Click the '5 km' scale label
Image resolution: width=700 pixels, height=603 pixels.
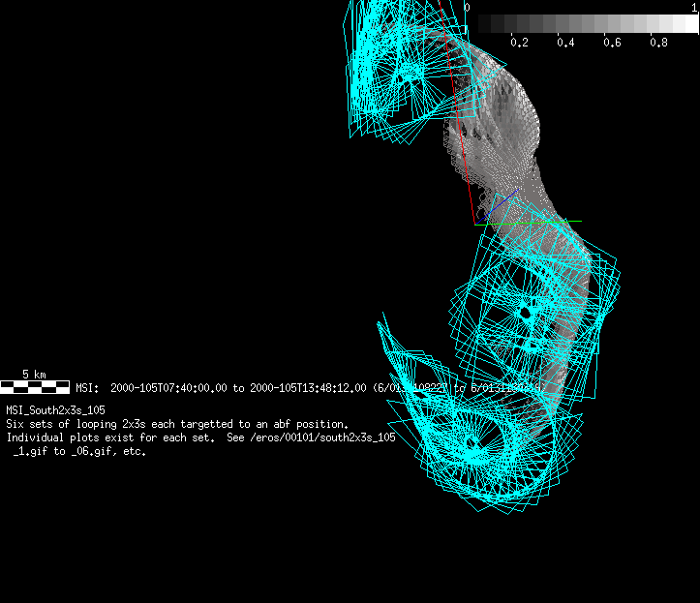click(34, 374)
